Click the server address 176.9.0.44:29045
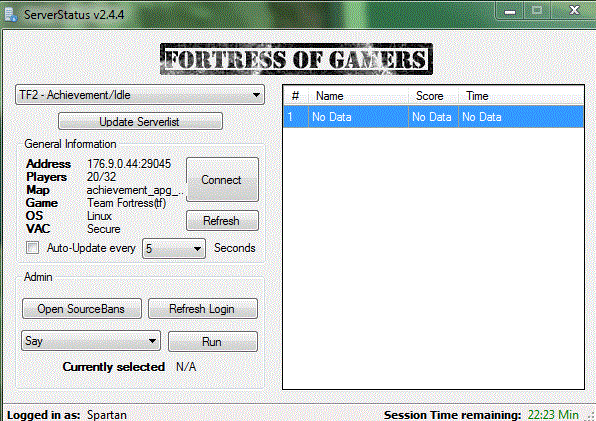Image resolution: width=596 pixels, height=421 pixels. (x=129, y=164)
